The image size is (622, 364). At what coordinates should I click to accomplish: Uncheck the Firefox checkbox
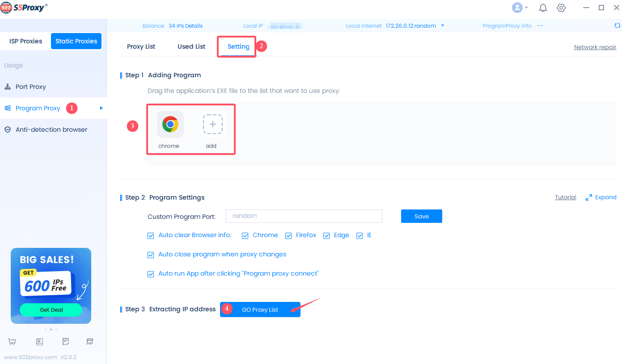[288, 236]
